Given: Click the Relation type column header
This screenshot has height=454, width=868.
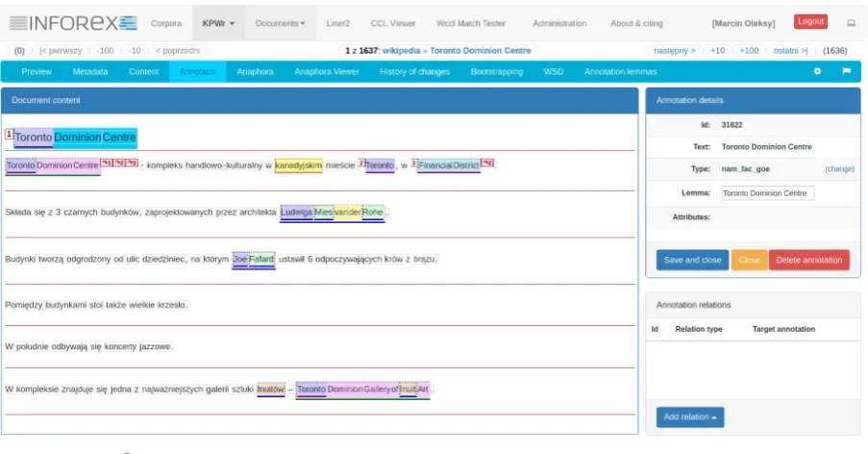Looking at the screenshot, I should click(699, 329).
